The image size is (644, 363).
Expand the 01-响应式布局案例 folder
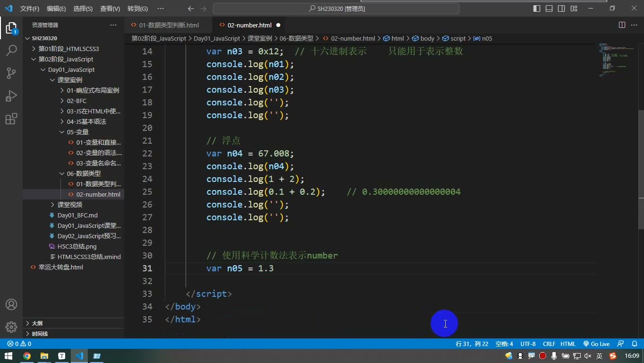[x=73, y=90]
